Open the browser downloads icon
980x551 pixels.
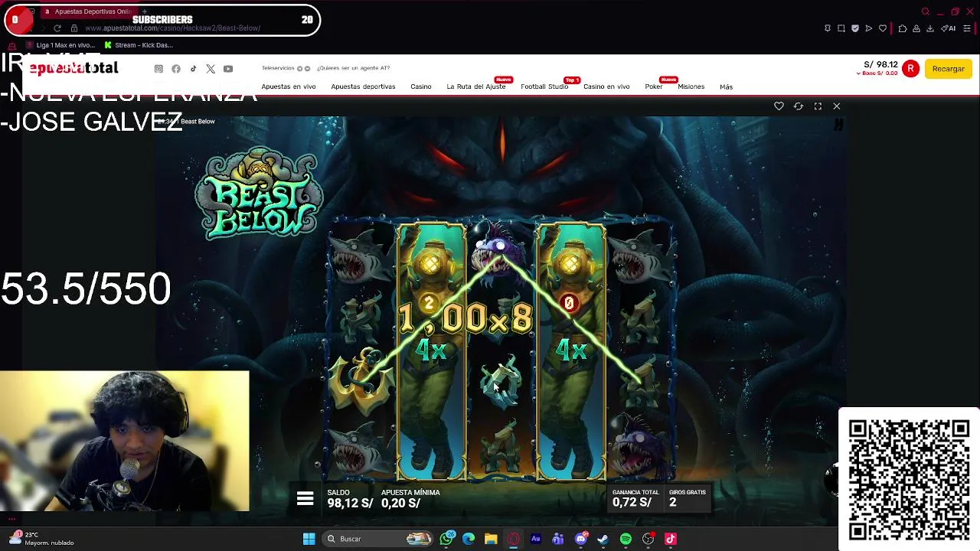930,28
